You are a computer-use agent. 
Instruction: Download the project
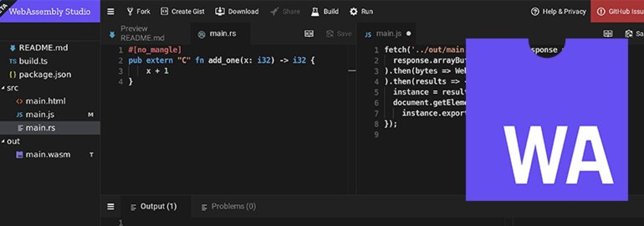[237, 12]
